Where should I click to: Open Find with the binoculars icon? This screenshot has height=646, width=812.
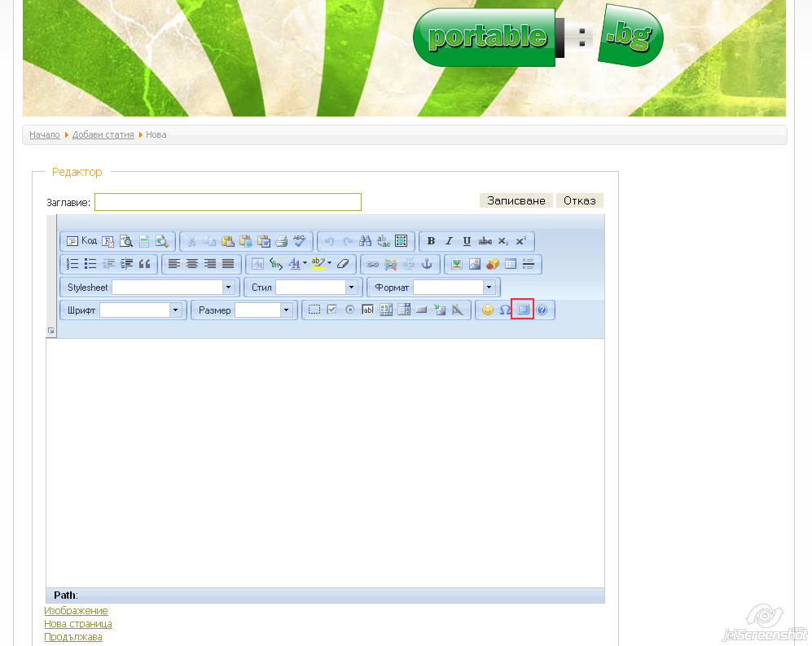coord(365,241)
